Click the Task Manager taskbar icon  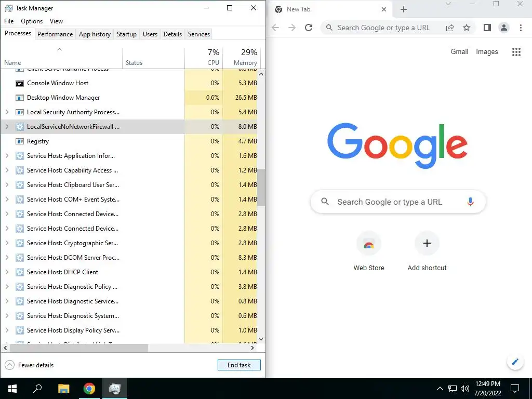(x=115, y=389)
